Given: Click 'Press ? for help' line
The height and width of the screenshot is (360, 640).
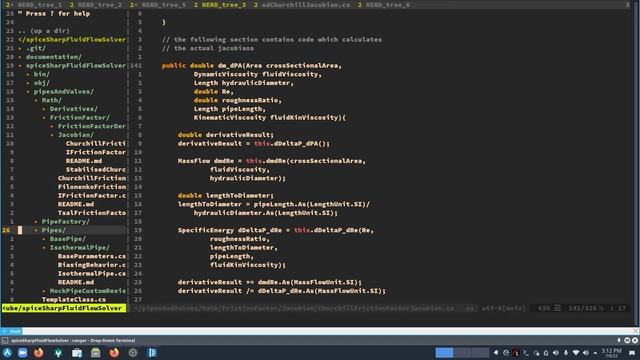Looking at the screenshot, I should (x=54, y=13).
